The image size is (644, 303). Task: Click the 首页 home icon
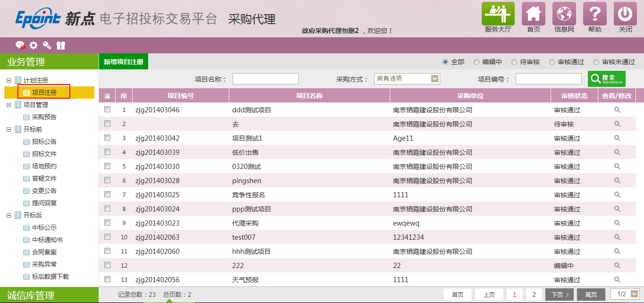click(534, 14)
